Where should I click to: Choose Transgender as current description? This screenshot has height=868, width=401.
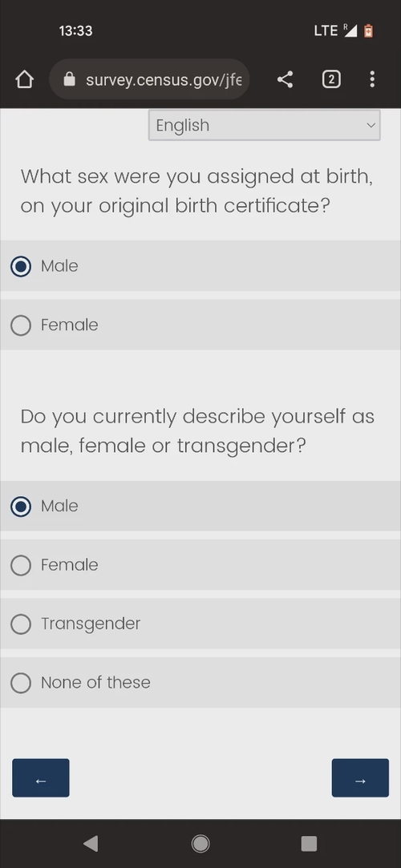point(200,624)
